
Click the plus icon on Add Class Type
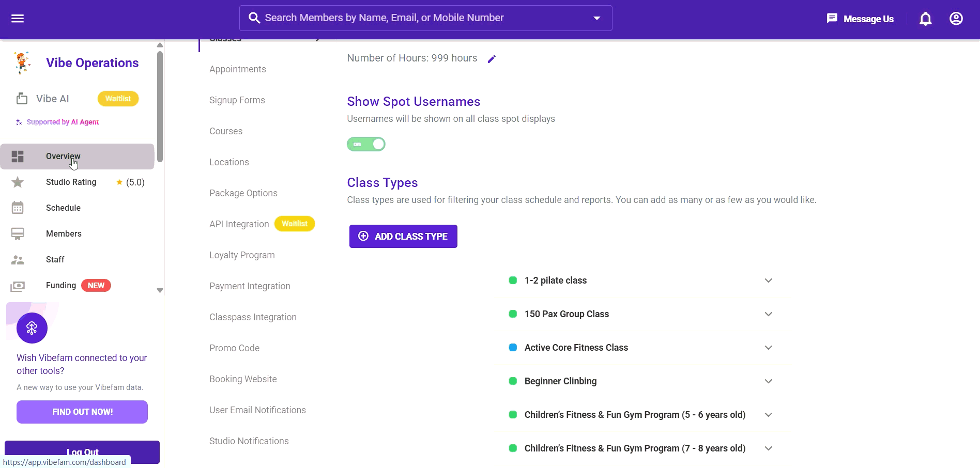tap(363, 236)
